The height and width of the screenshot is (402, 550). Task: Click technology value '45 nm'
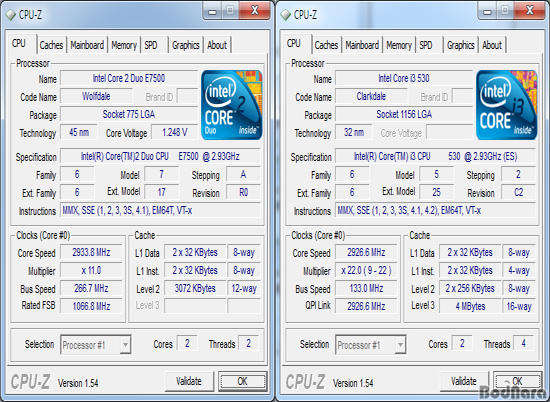[x=79, y=132]
